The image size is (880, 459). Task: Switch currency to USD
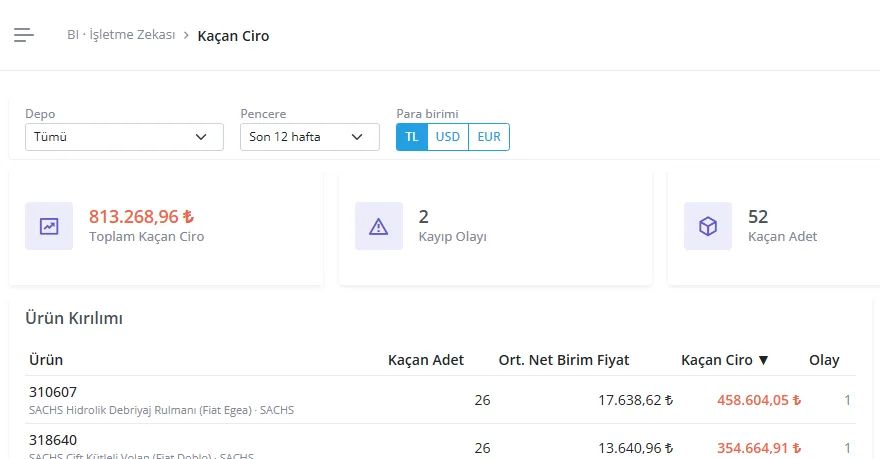(448, 137)
